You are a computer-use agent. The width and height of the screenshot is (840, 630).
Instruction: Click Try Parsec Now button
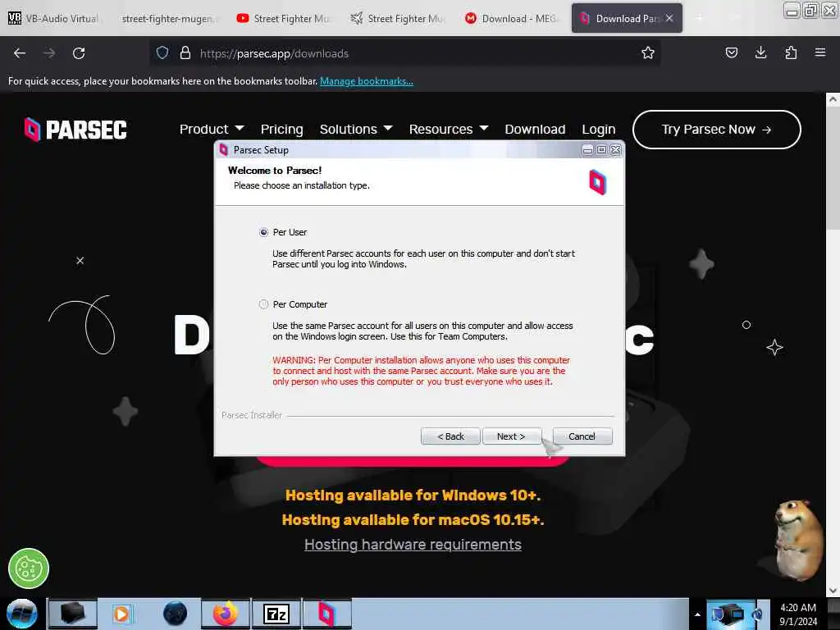tap(716, 129)
